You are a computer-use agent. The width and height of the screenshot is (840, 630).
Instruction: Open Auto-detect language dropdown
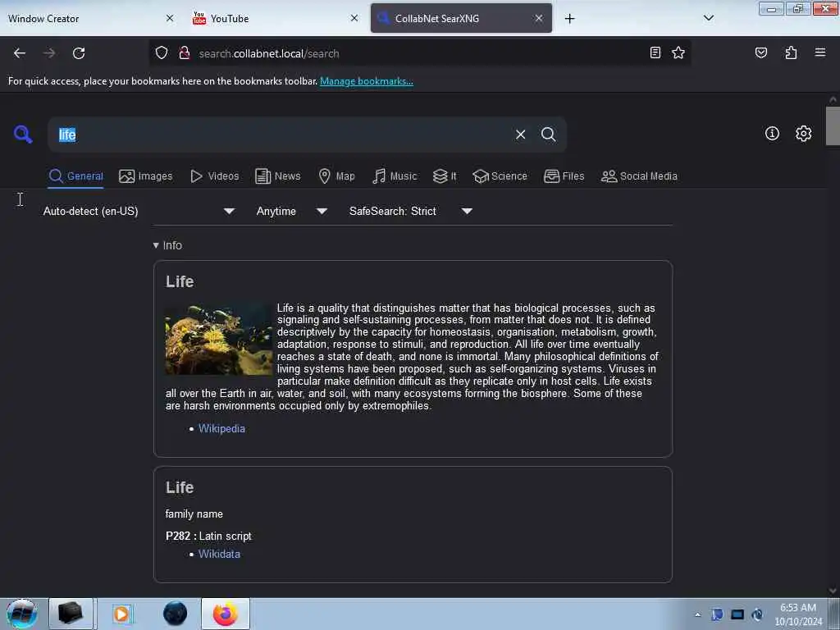(x=139, y=211)
